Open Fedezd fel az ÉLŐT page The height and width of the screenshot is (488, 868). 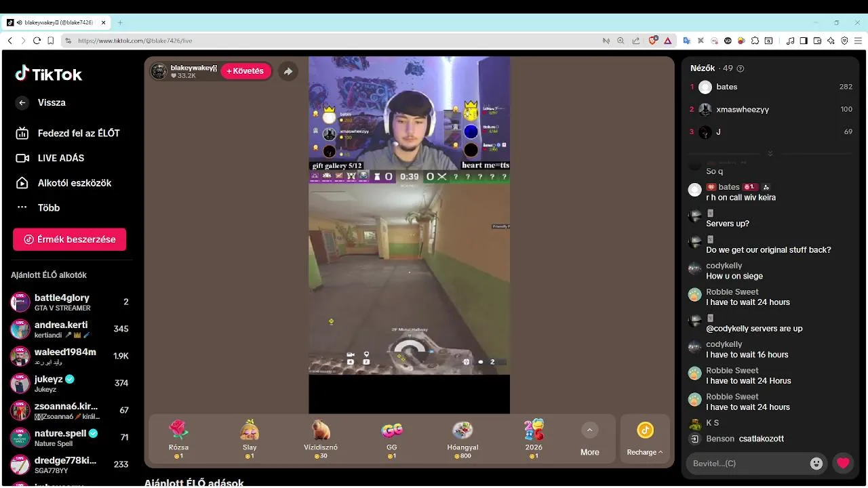(68, 133)
